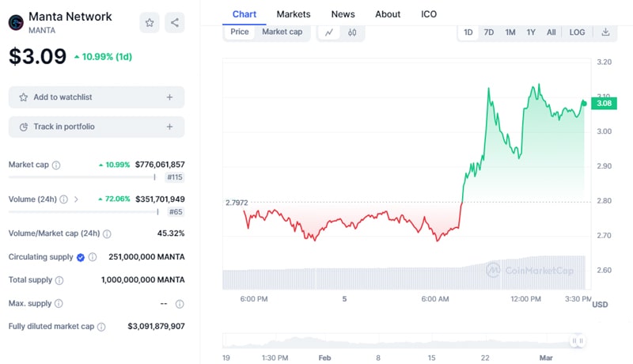
Task: Open the About tab
Action: click(388, 14)
